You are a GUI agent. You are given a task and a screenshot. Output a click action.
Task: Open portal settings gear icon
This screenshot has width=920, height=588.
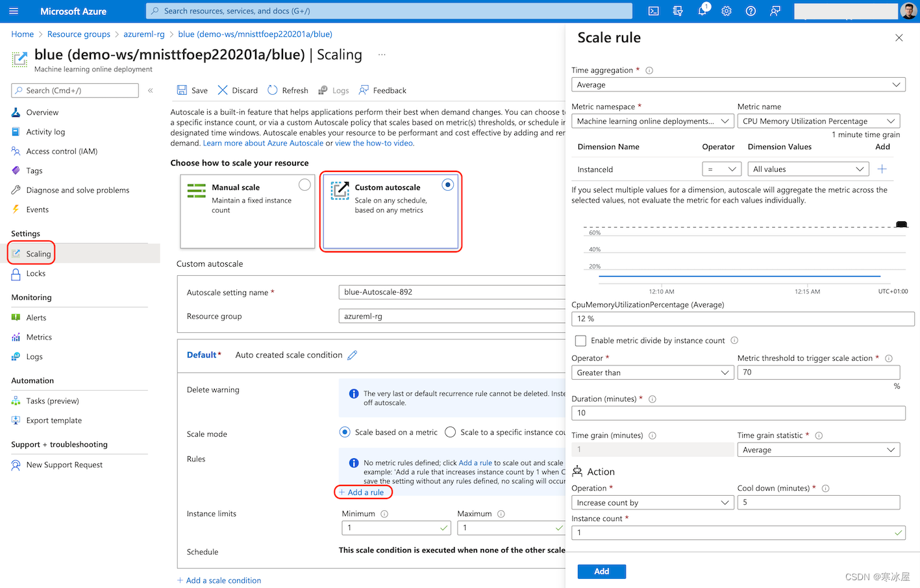point(727,11)
